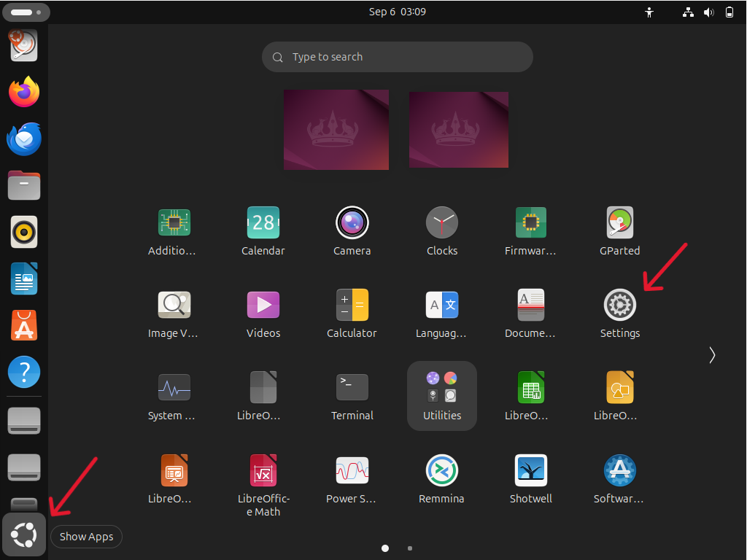Go to the next app page arrow
This screenshot has height=560, width=747.
tap(712, 355)
